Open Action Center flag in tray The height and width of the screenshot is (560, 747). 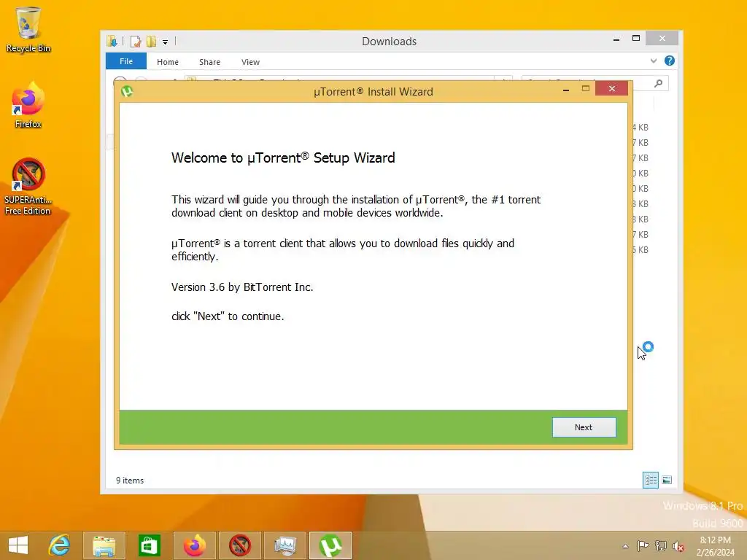(643, 545)
